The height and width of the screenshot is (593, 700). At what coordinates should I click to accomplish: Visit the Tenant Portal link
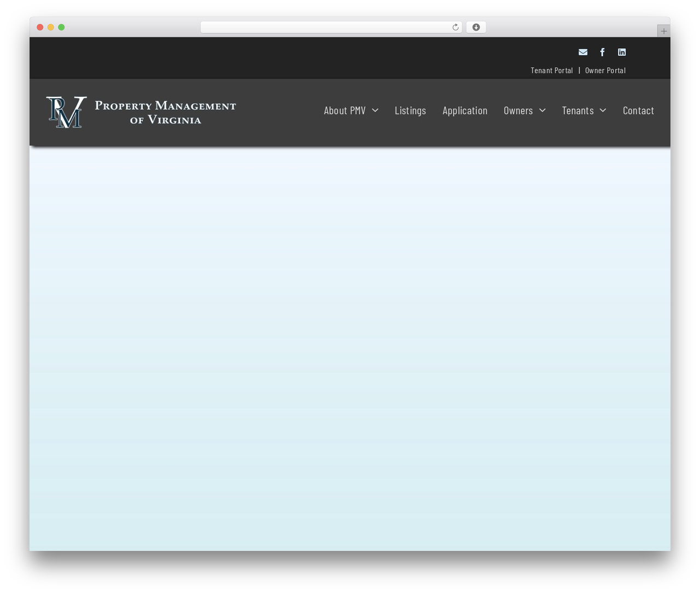[552, 70]
